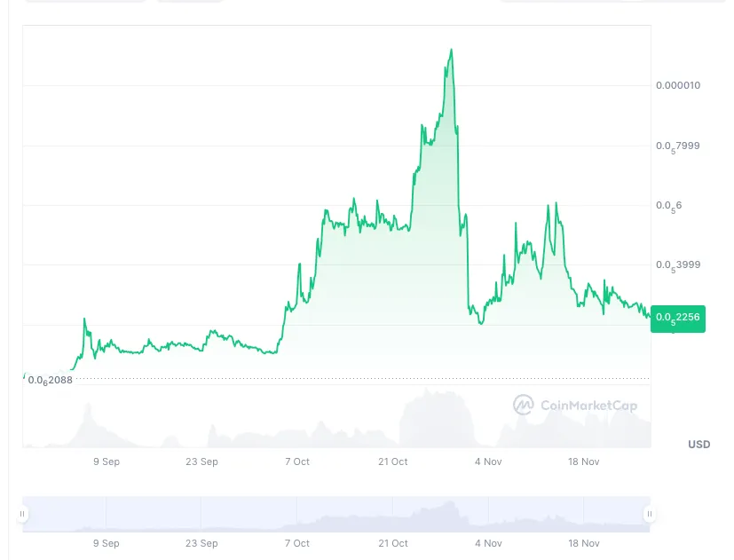
Task: Click the CoinMarketCap watermark text
Action: [x=588, y=406]
